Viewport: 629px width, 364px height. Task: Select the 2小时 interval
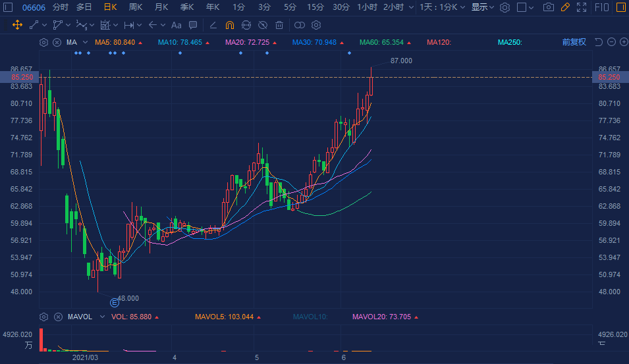coord(393,7)
